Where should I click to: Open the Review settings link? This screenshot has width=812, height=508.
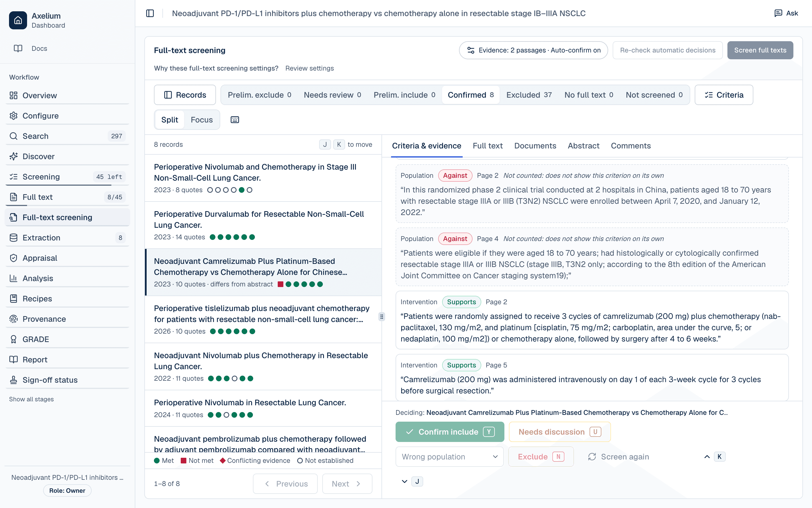309,68
